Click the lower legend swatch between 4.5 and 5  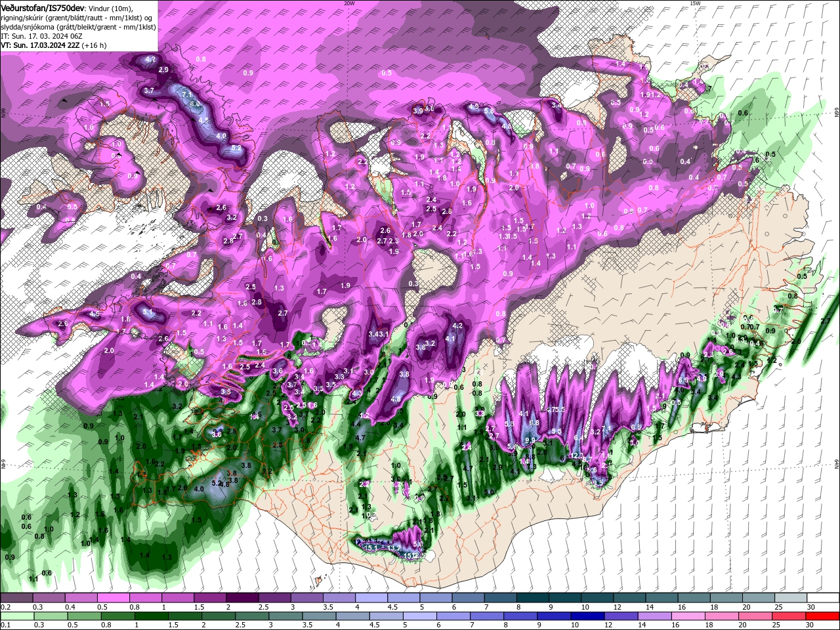pos(386,616)
